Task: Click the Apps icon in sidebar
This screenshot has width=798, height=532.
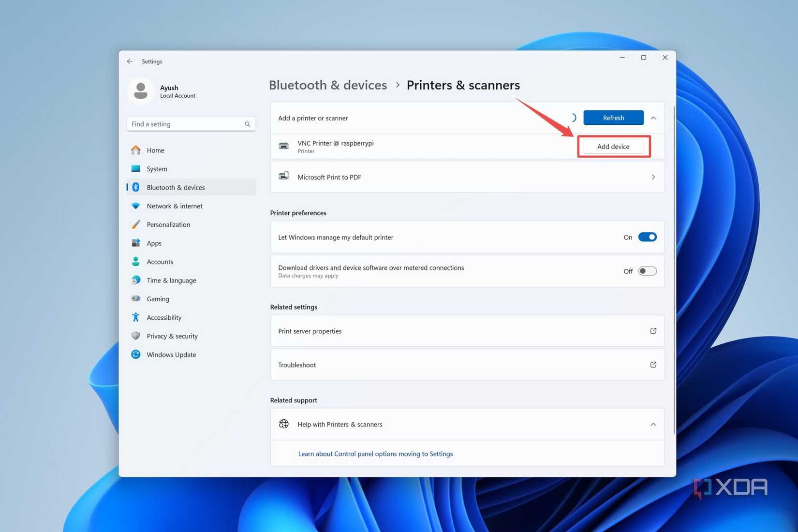Action: point(136,243)
